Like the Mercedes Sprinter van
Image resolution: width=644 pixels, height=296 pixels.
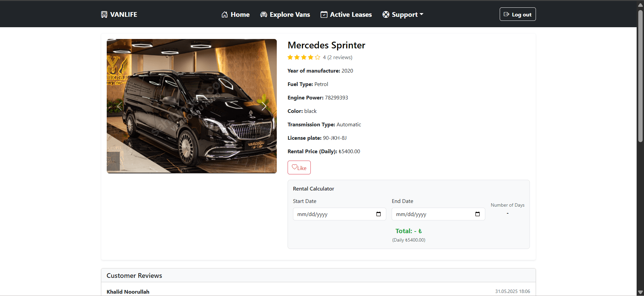point(299,168)
